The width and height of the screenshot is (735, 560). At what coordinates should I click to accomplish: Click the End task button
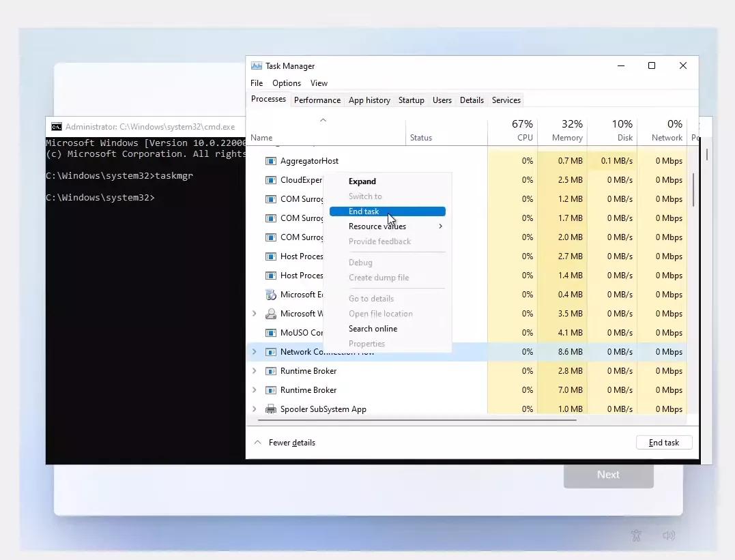coord(663,442)
